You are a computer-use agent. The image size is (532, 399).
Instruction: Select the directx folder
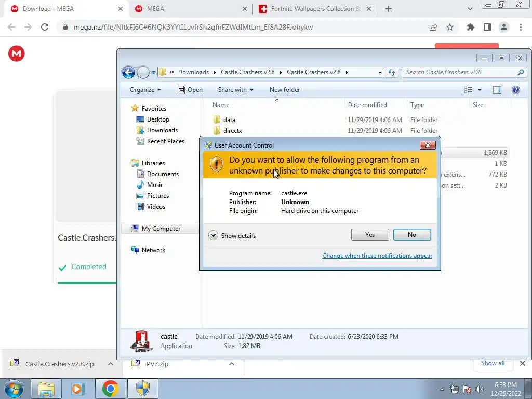pos(232,130)
